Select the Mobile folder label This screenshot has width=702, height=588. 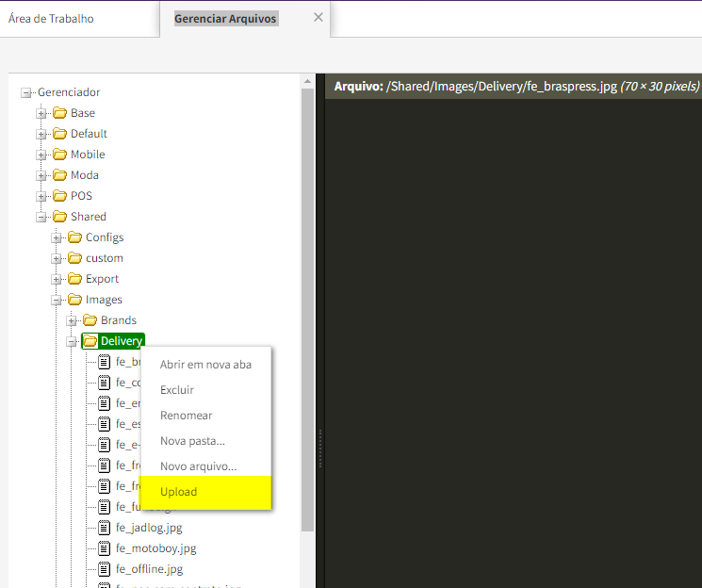[88, 155]
